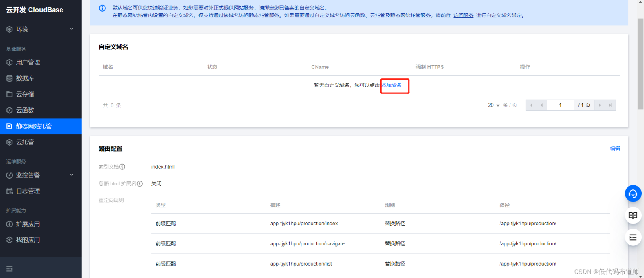Screen dimensions: 644x278
Task: Expand the 环境 menu chevron
Action: [x=72, y=29]
